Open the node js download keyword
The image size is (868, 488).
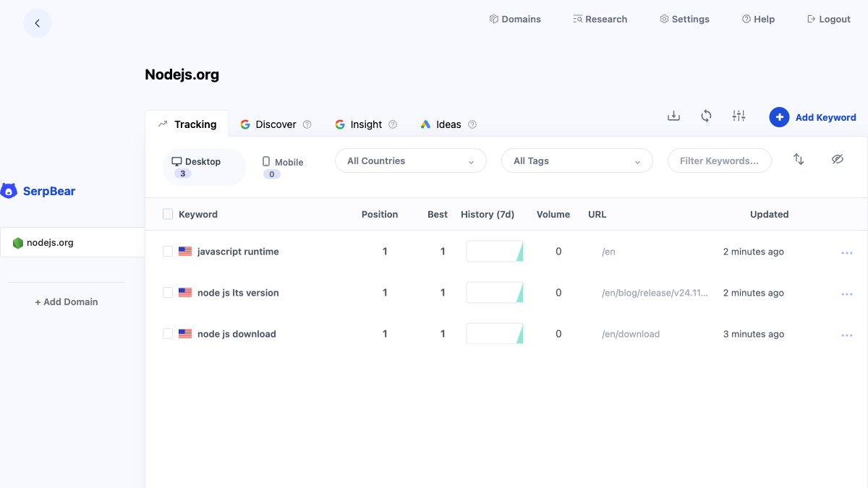(237, 334)
